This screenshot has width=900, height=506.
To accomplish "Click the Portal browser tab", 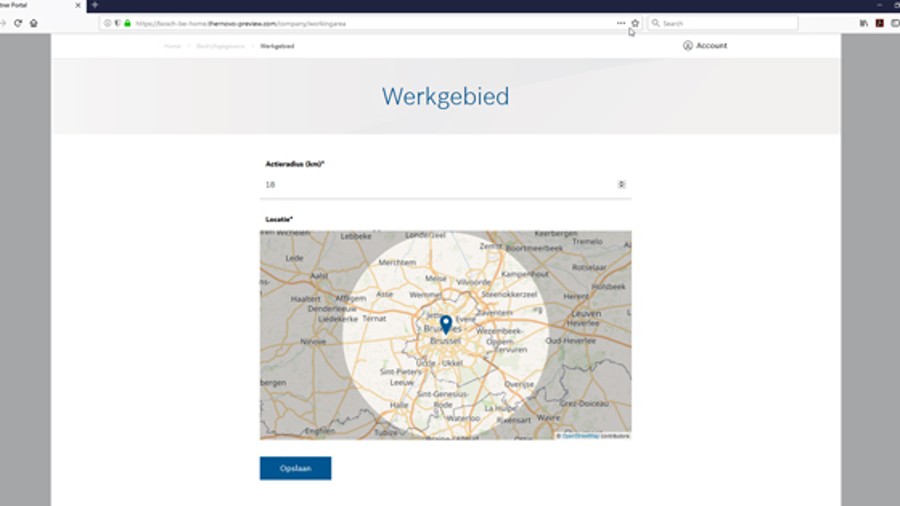I will coord(40,5).
